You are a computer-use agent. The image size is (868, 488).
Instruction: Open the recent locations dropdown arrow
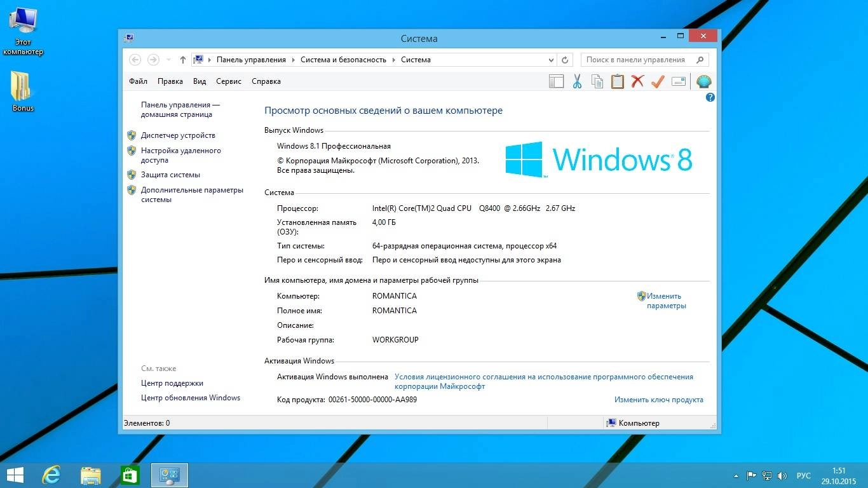click(168, 60)
